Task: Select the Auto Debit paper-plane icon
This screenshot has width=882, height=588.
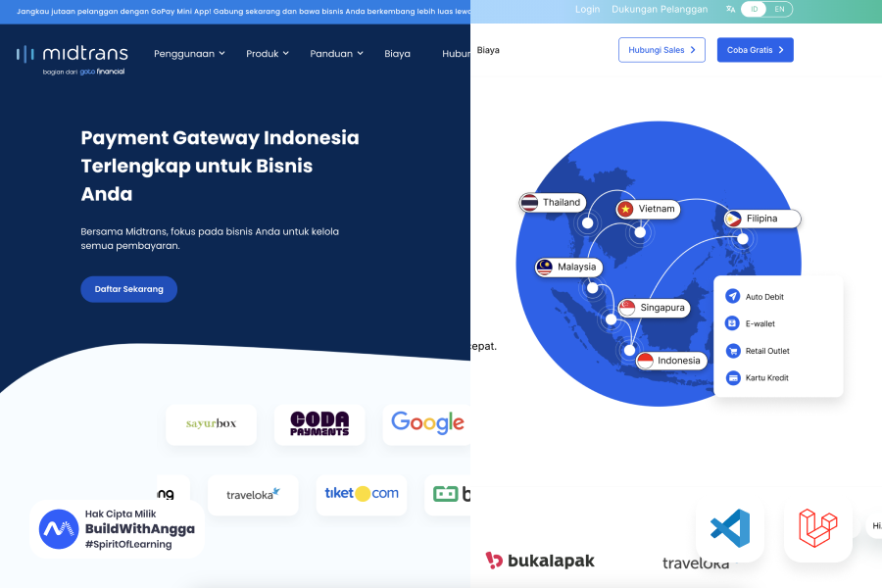Action: [x=733, y=296]
